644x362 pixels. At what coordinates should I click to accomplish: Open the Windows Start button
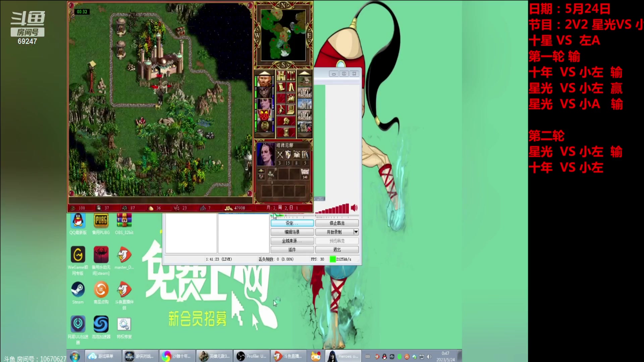coord(75,356)
